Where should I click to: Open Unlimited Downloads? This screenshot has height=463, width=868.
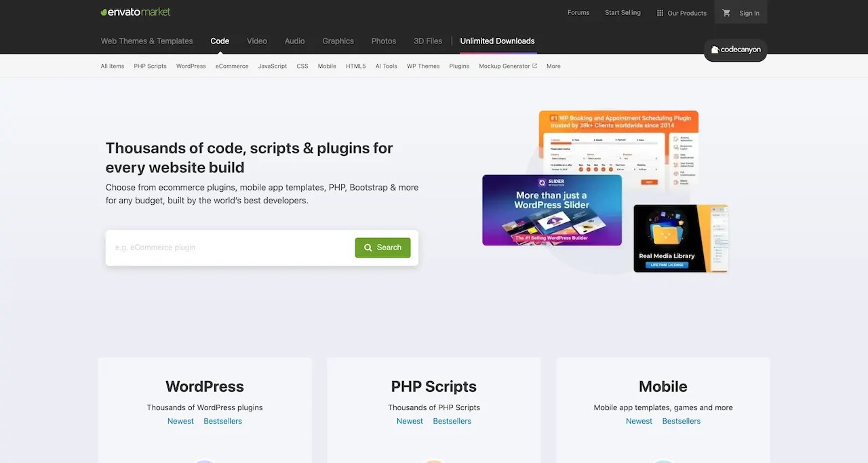pos(497,41)
